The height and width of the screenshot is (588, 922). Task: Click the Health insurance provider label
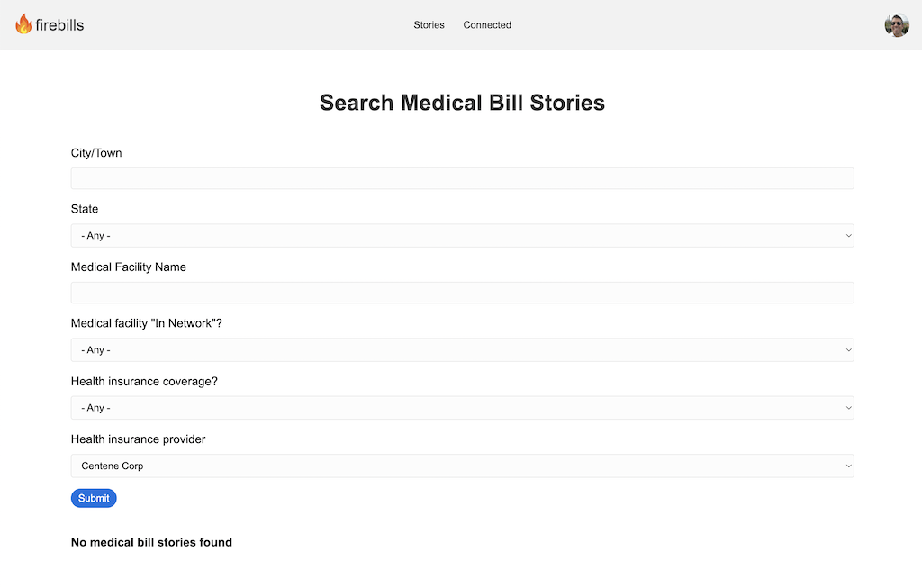tap(138, 439)
